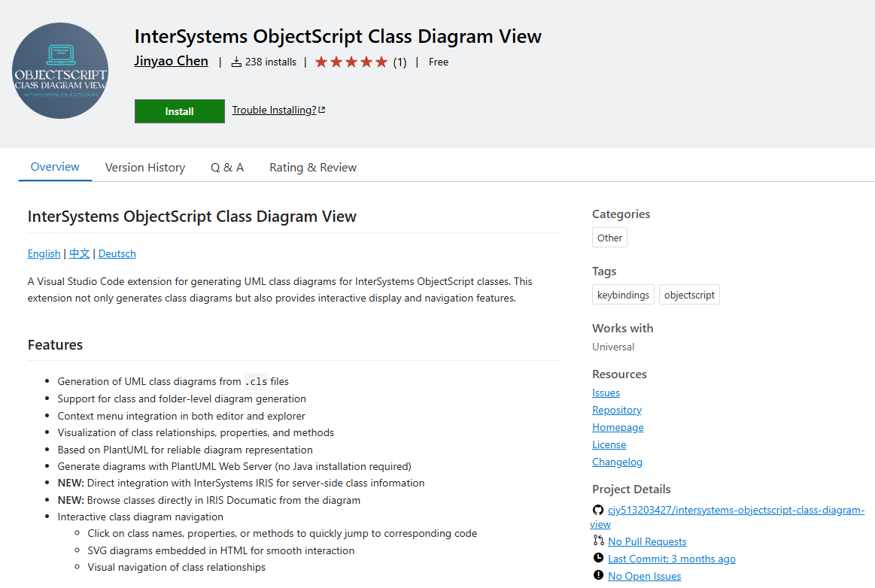The height and width of the screenshot is (588, 875).
Task: Open the Deutsch README link
Action: click(x=117, y=253)
